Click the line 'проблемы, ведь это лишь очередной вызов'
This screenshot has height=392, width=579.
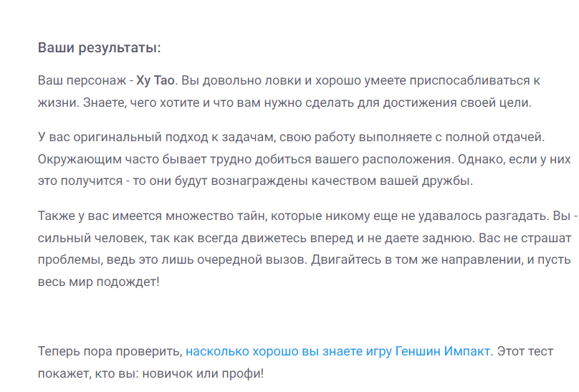tap(173, 259)
